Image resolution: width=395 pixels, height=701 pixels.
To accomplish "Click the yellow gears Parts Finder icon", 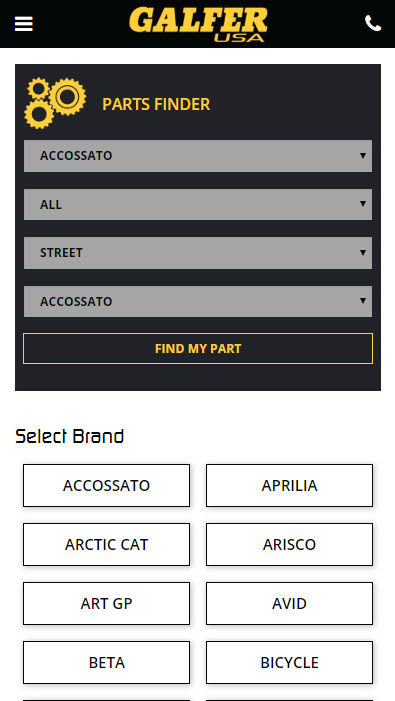I will [x=55, y=103].
